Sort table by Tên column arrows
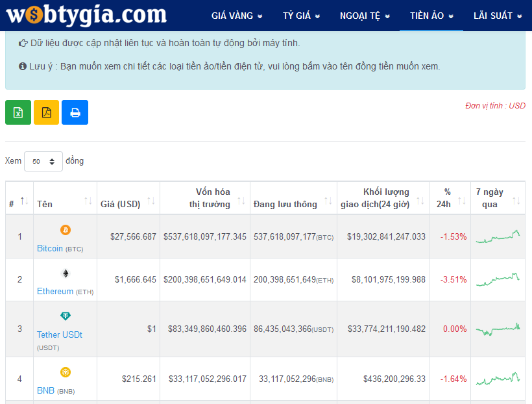Screen dimensions: 532x404 point(88,201)
